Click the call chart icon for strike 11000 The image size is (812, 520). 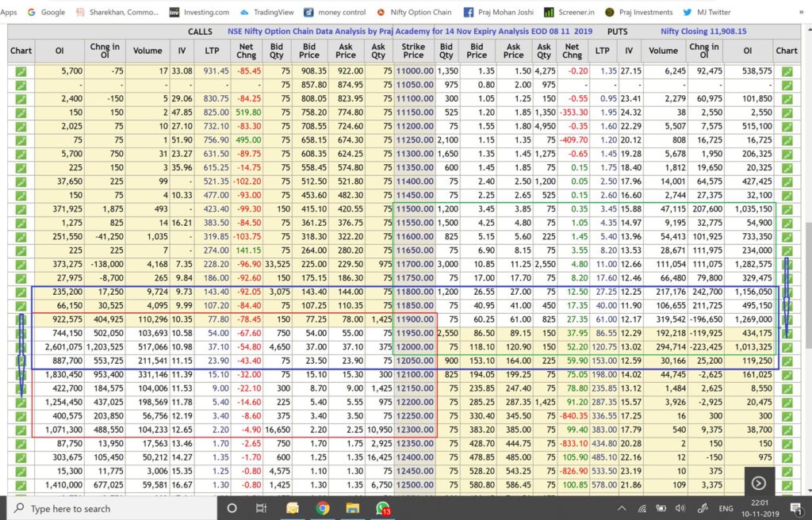(x=21, y=71)
